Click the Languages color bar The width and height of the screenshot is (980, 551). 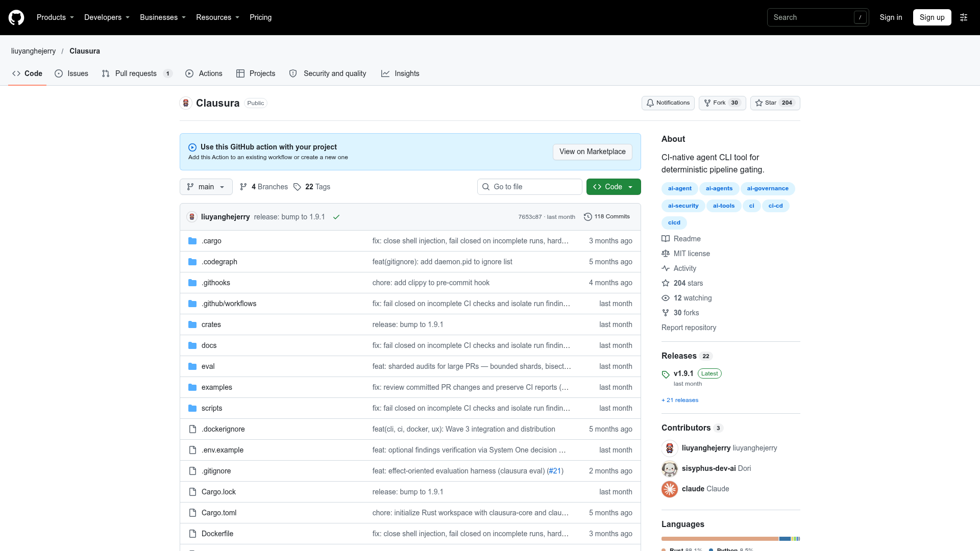pos(730,539)
